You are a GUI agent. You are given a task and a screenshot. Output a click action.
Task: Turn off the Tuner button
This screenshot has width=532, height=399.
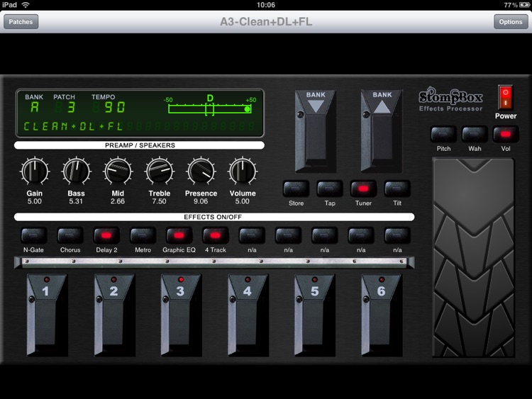tap(362, 189)
